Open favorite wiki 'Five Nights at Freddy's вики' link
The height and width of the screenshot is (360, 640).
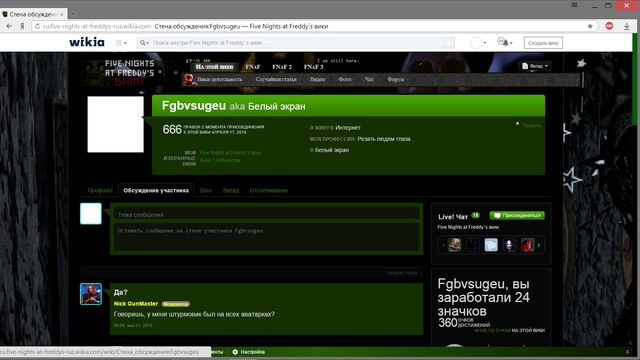(231, 153)
